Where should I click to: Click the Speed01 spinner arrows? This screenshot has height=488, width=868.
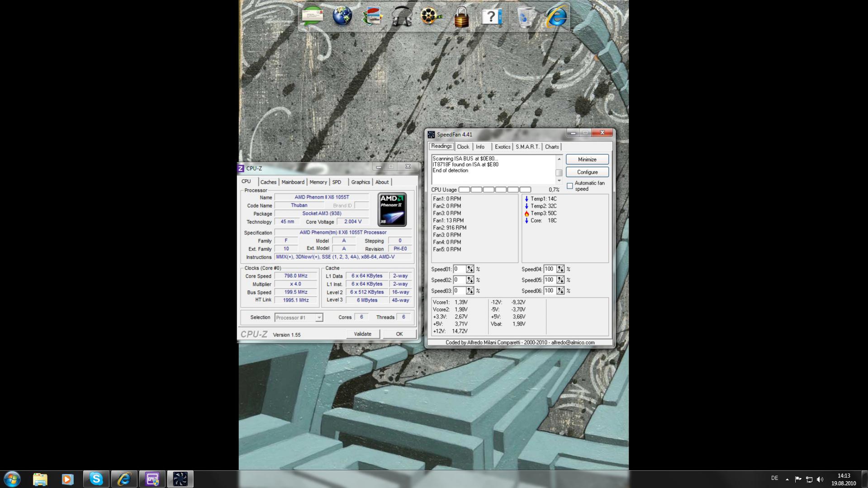(x=470, y=269)
